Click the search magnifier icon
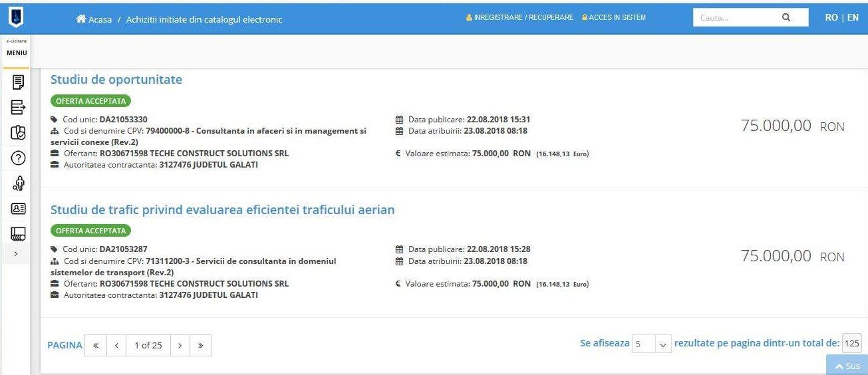Screen dimensions: 868x375 click(x=786, y=18)
